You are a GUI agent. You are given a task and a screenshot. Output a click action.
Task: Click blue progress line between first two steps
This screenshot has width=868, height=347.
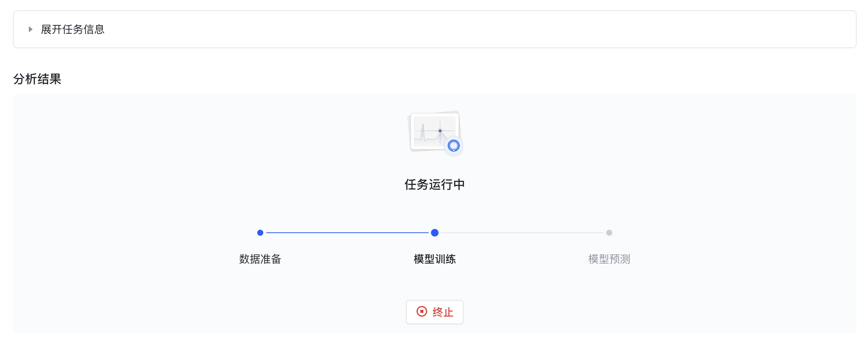tap(347, 233)
